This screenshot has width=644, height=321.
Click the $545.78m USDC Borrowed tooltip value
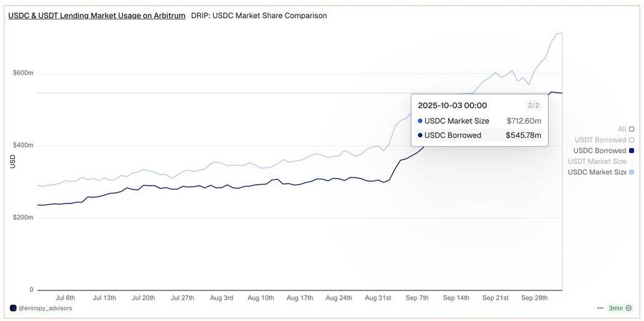coord(523,136)
